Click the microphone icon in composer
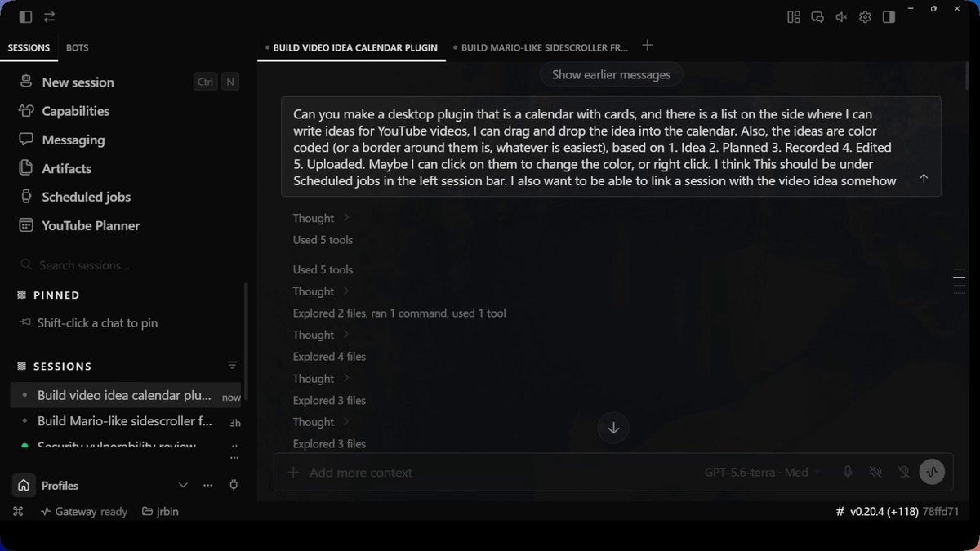This screenshot has height=551, width=980. coord(848,472)
